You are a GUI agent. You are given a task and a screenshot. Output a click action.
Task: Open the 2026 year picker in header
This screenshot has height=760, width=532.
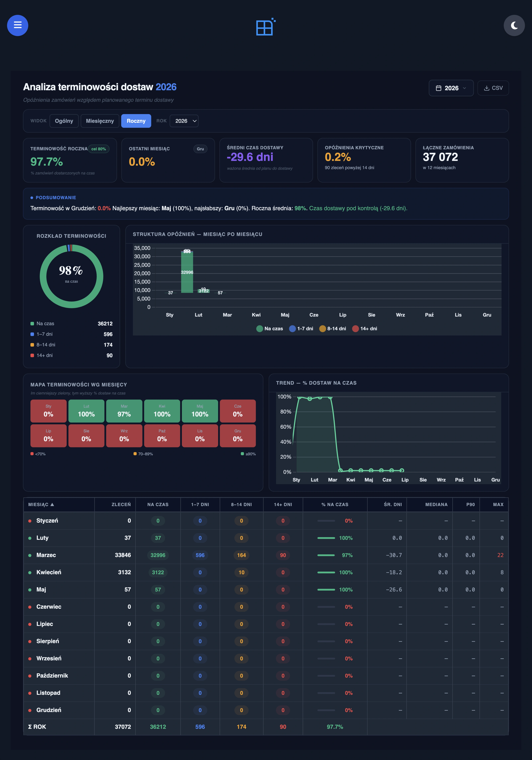pos(451,88)
